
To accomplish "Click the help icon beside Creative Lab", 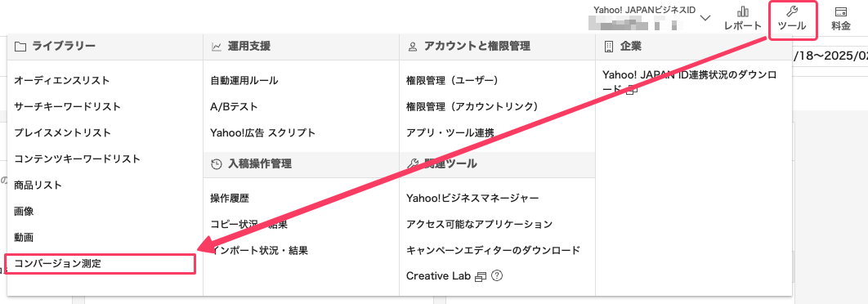I will click(497, 275).
